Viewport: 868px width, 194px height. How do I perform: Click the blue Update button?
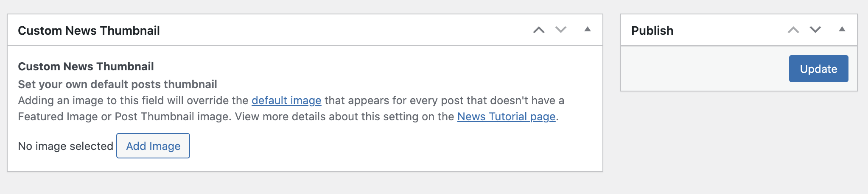(x=818, y=69)
